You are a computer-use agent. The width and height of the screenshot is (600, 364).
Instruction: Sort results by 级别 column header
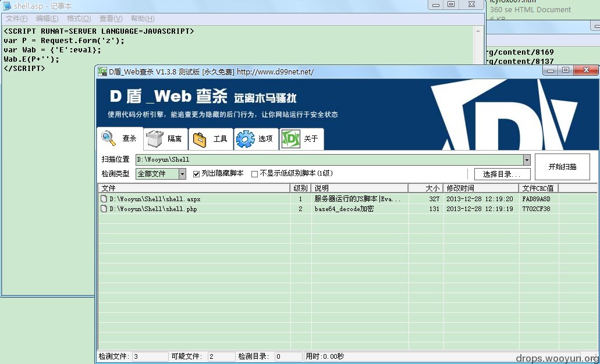tap(300, 188)
